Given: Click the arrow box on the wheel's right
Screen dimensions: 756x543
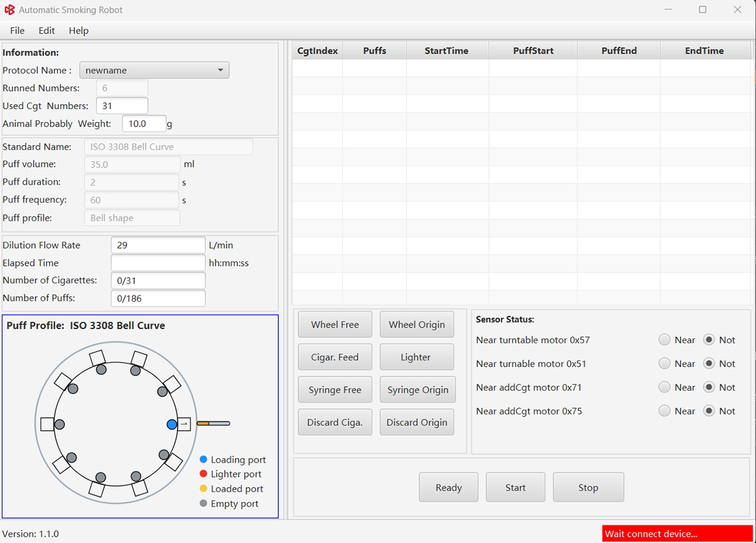Looking at the screenshot, I should click(x=184, y=425).
